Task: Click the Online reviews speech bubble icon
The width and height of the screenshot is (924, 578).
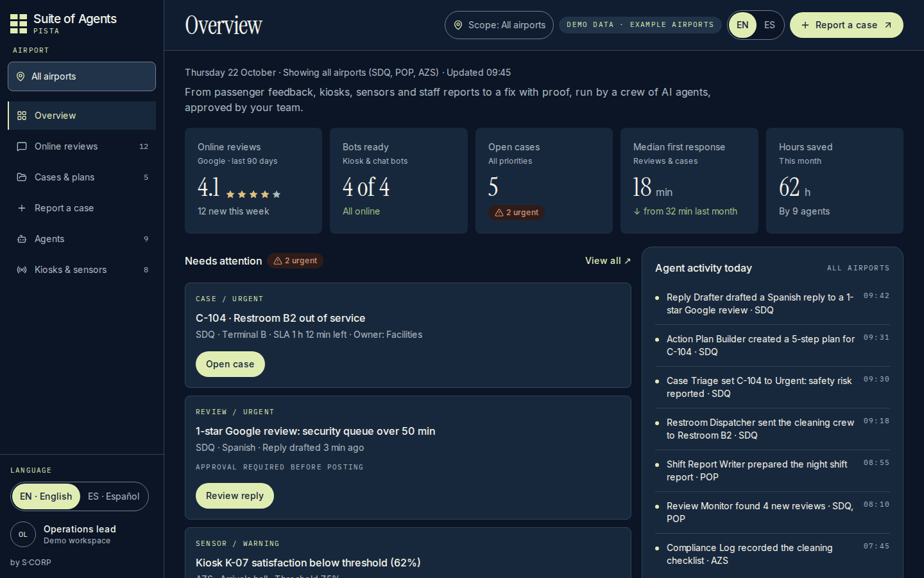Action: coord(22,146)
